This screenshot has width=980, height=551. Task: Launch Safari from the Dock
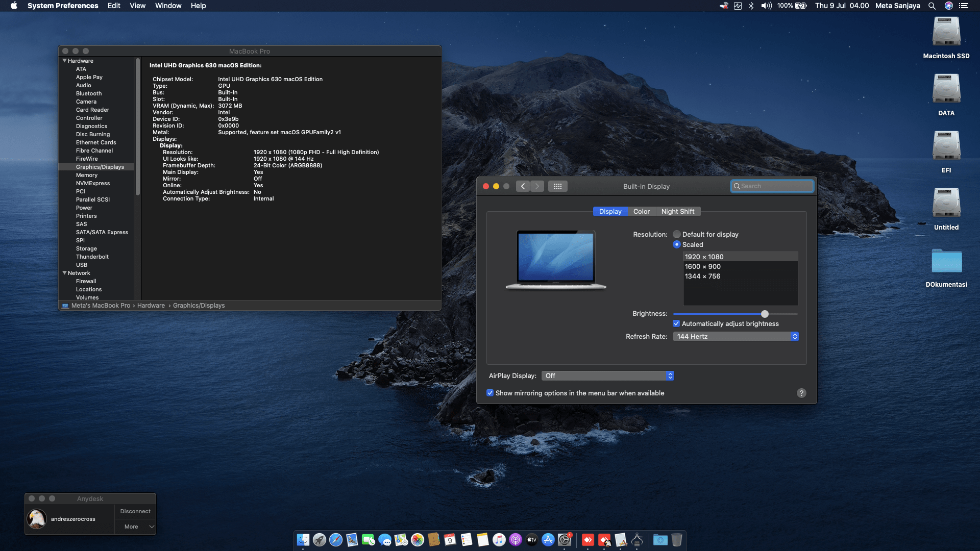[336, 540]
